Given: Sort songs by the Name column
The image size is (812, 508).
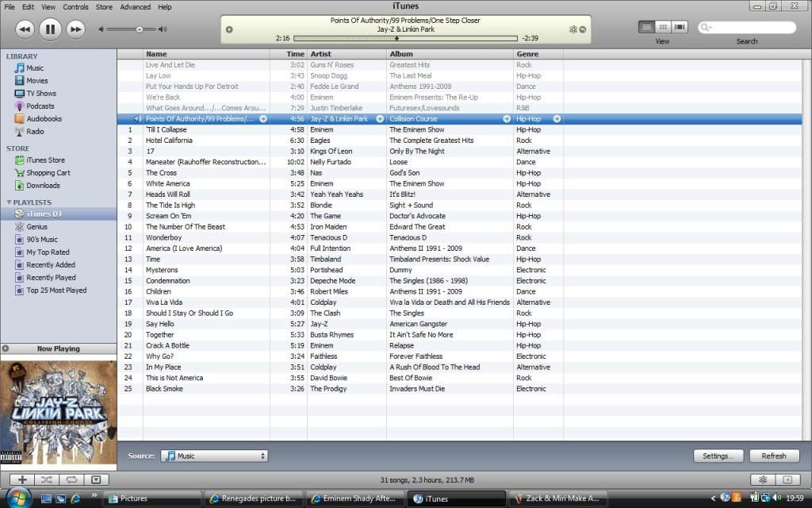Looking at the screenshot, I should click(x=206, y=54).
